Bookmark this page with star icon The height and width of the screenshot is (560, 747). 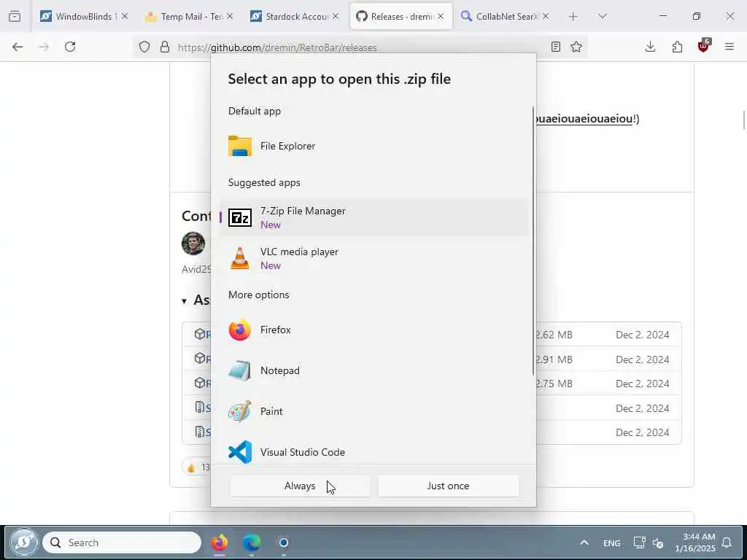pos(576,47)
